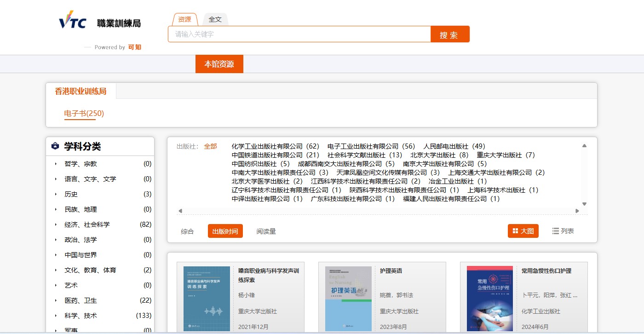644x334 pixels.
Task: Select 电子书(250) tab
Action: [x=84, y=113]
